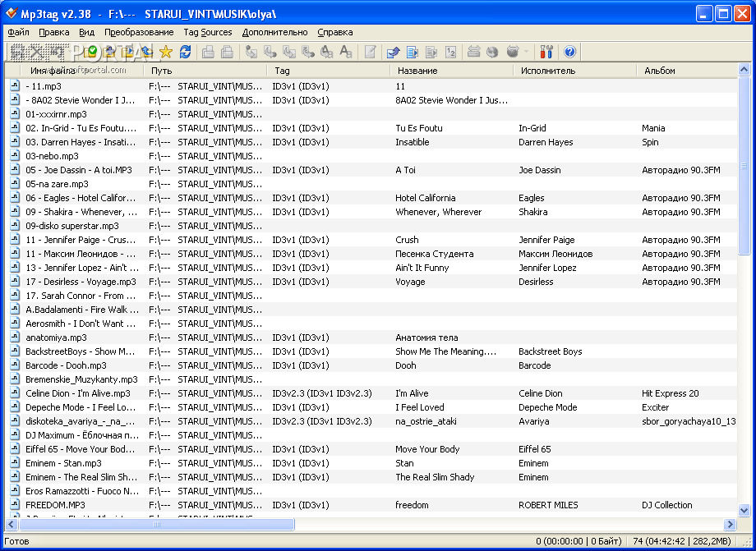
Task: Click the Filename - Filename converter icon
Action: [288, 52]
